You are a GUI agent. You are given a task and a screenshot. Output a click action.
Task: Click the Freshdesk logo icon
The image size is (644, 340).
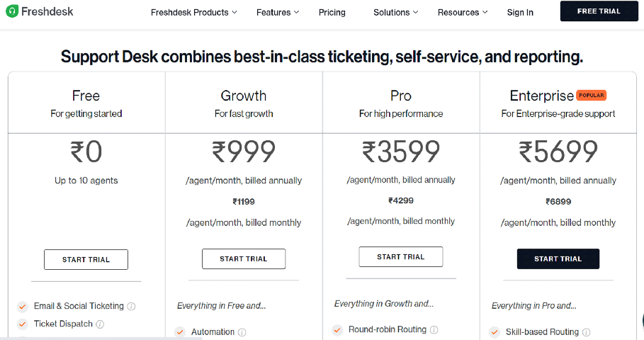coord(12,11)
